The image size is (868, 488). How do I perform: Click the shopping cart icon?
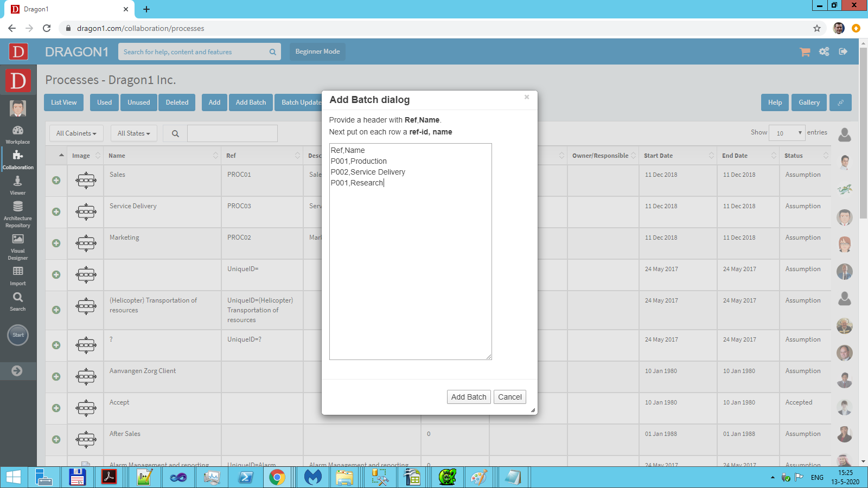(x=805, y=52)
